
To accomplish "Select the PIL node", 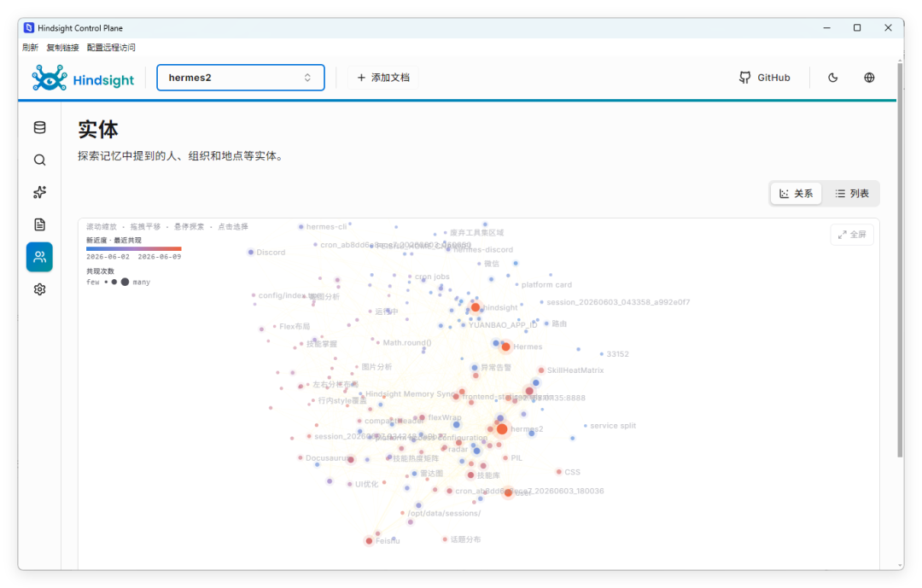I will point(505,458).
